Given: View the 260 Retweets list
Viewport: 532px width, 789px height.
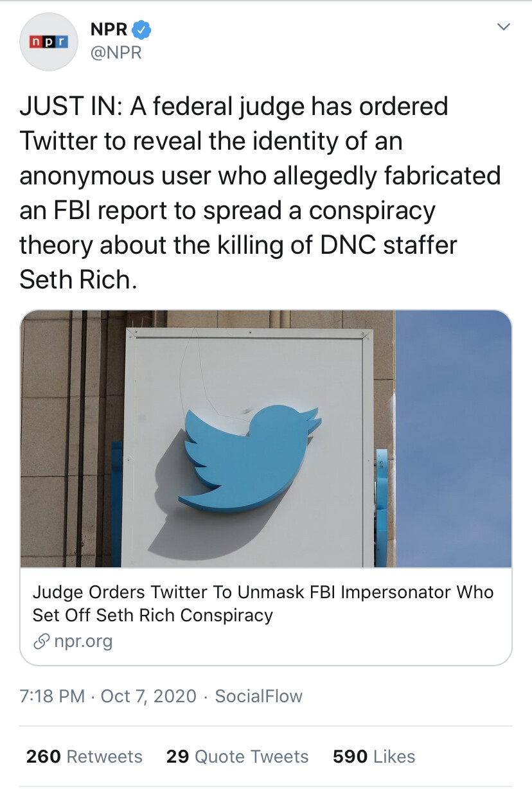Looking at the screenshot, I should 84,756.
